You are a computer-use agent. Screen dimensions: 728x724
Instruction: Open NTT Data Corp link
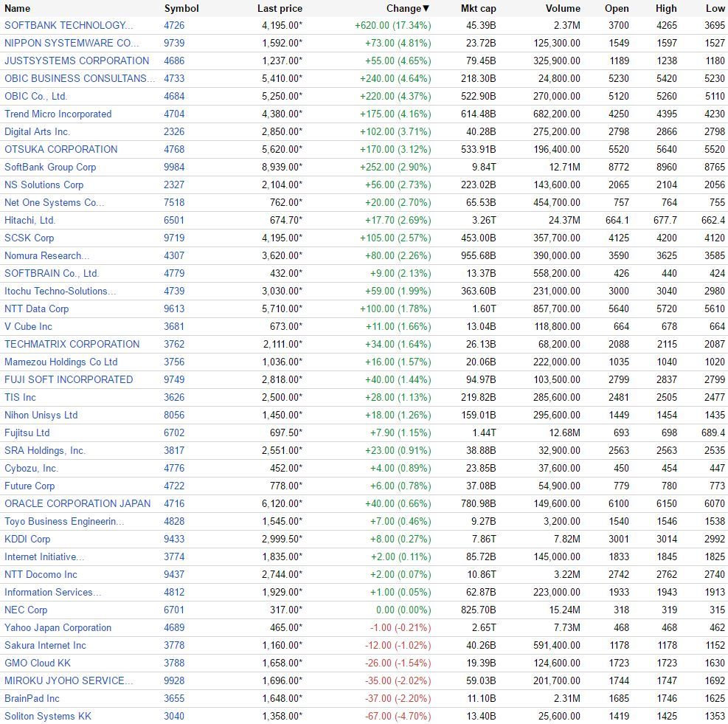[36, 308]
